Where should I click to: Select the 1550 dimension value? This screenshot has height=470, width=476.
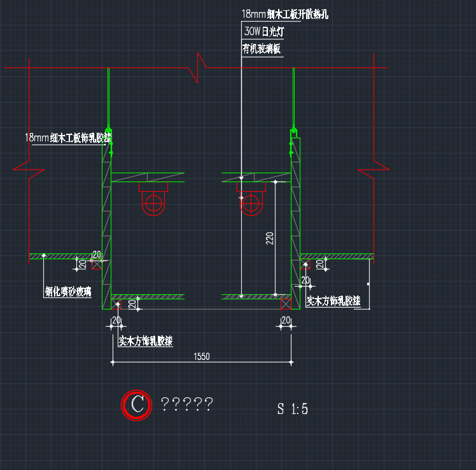(202, 357)
